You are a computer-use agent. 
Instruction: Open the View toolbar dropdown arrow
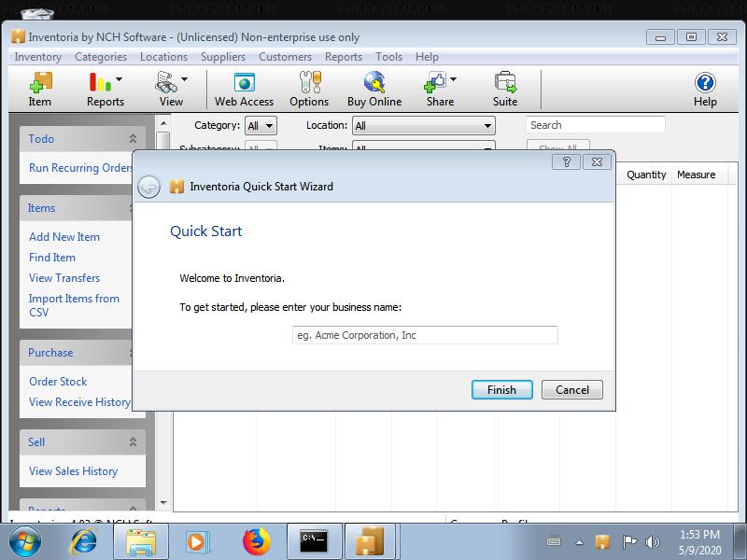pos(184,79)
